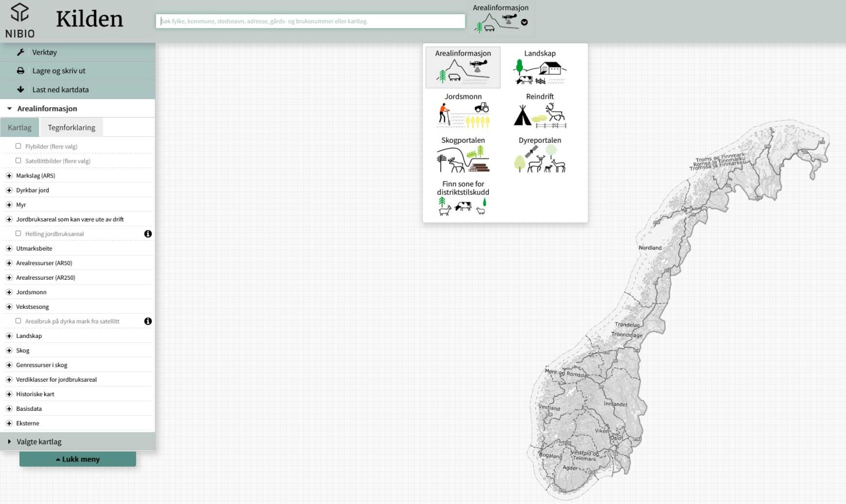Click Innlandet label on the map
Image resolution: width=846 pixels, height=504 pixels.
(615, 404)
